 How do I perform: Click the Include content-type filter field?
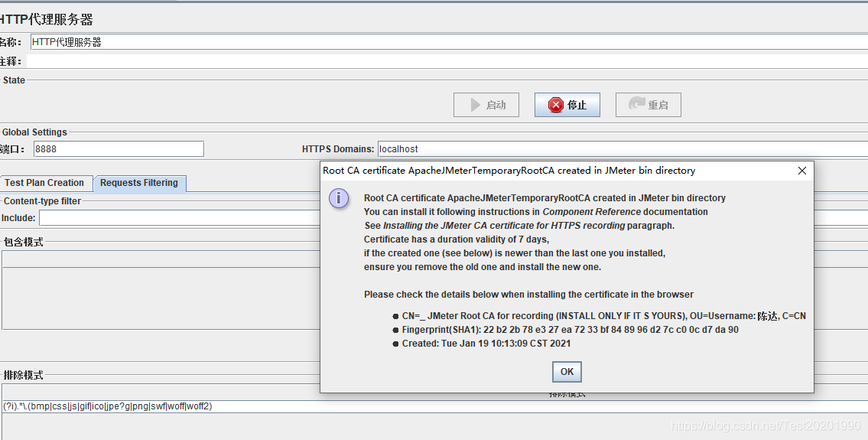[180, 218]
